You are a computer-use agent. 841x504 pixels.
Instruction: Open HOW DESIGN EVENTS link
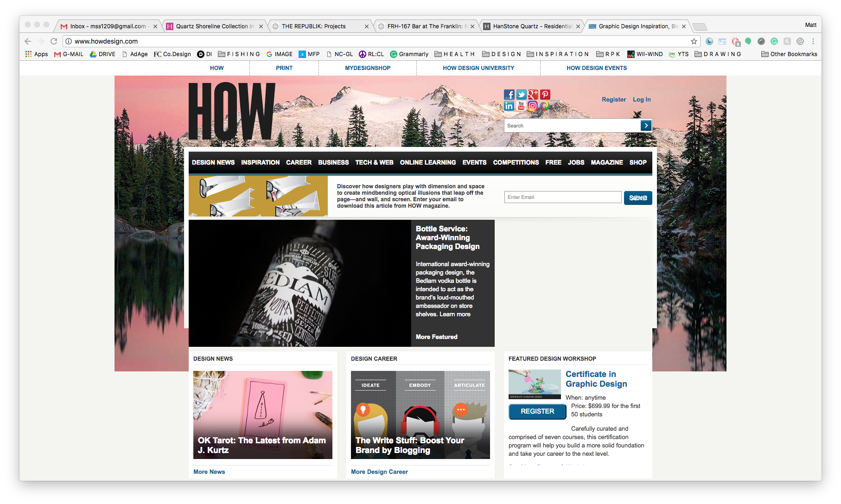point(597,68)
